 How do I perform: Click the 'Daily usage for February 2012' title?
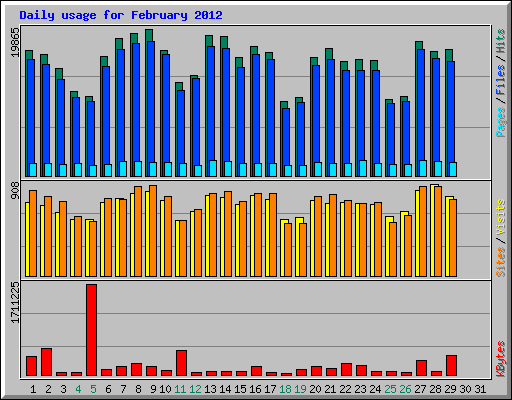[121, 15]
